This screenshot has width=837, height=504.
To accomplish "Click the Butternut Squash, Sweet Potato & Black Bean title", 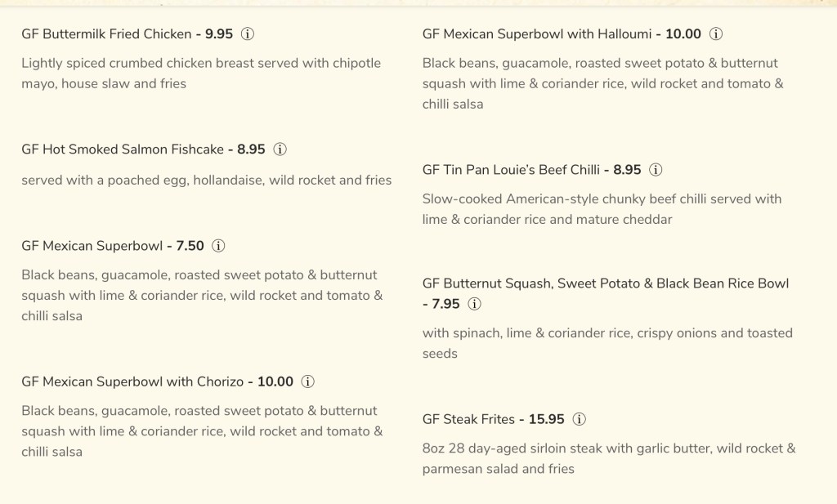I will [x=605, y=283].
